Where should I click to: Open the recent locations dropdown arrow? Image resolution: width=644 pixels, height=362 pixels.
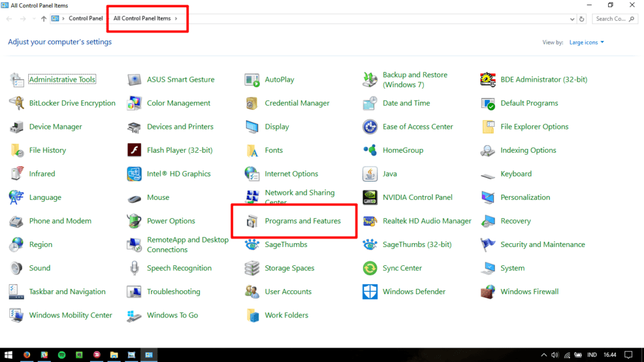coord(34,19)
